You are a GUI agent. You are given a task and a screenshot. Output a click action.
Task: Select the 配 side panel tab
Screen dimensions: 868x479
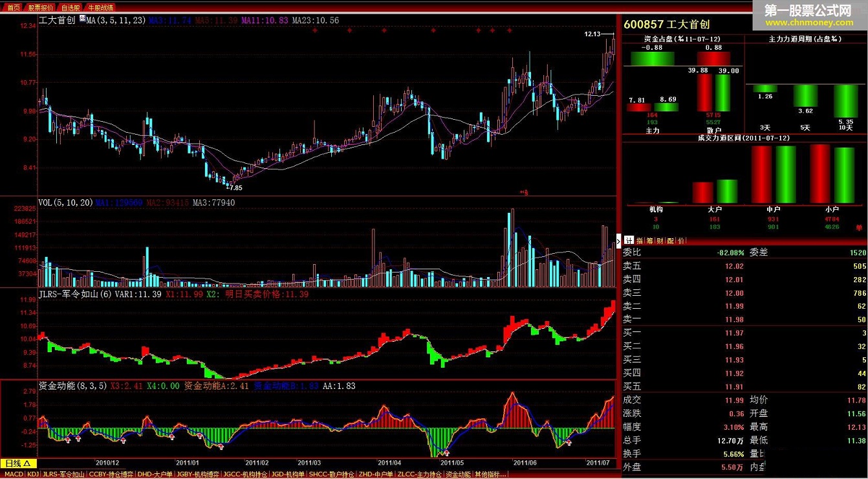click(669, 241)
